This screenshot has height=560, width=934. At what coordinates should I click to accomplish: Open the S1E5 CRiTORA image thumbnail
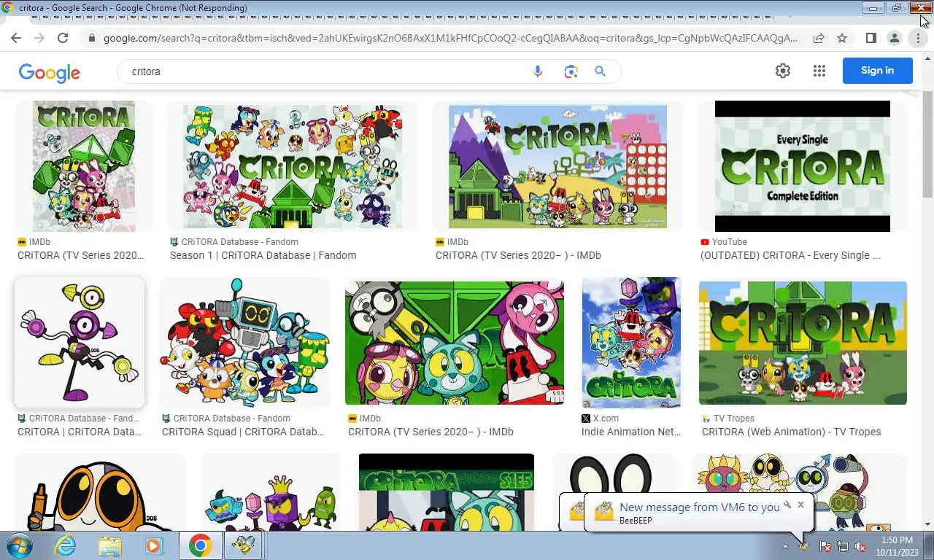[447, 492]
